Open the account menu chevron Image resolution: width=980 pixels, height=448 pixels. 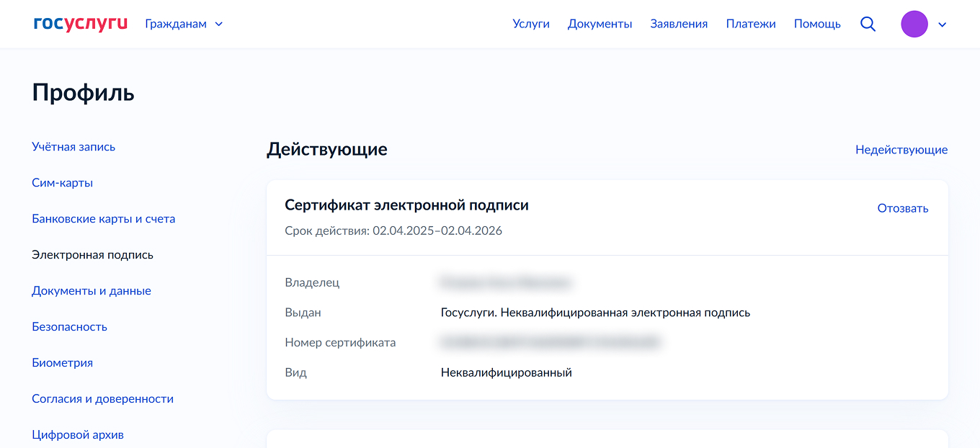[943, 24]
